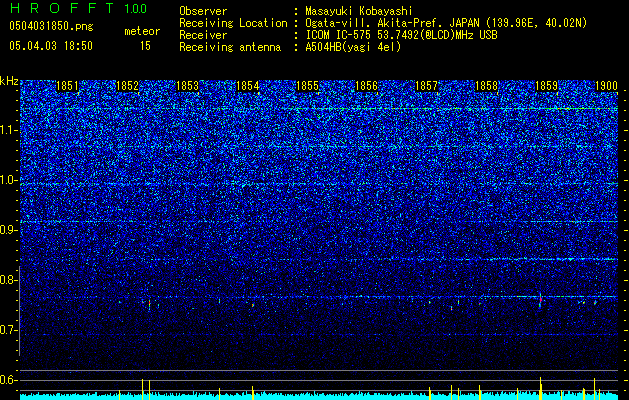Click the meteor echo just after 1852
The height and width of the screenshot is (400, 629).
pos(149,304)
